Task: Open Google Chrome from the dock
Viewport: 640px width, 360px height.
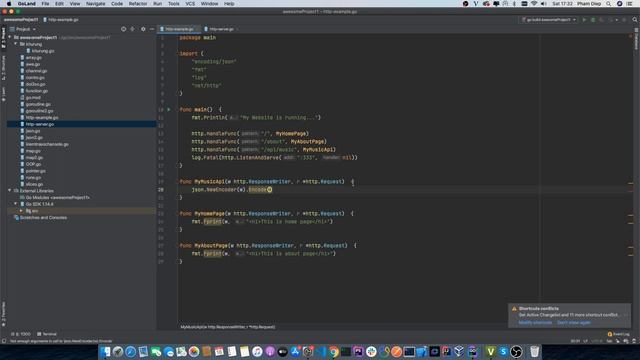Action: [x=333, y=351]
